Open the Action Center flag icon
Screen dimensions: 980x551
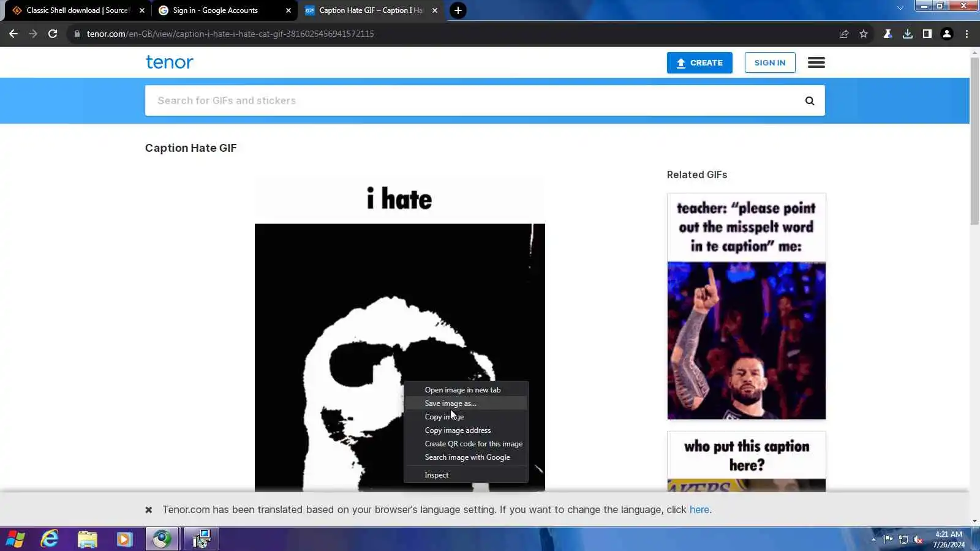click(889, 539)
